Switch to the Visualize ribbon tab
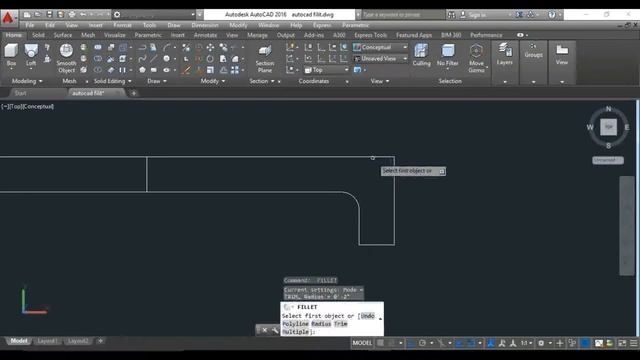The height and width of the screenshot is (360, 640). 115,35
